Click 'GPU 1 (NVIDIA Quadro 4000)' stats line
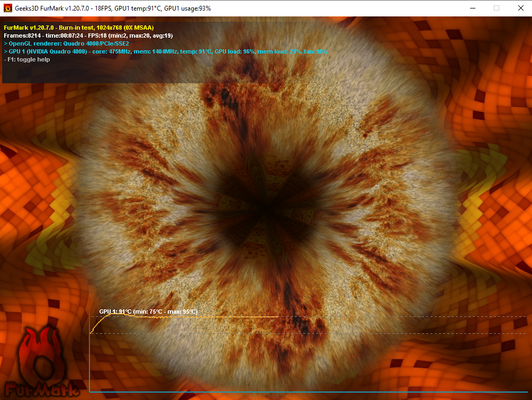The width and height of the screenshot is (532, 400). point(166,51)
